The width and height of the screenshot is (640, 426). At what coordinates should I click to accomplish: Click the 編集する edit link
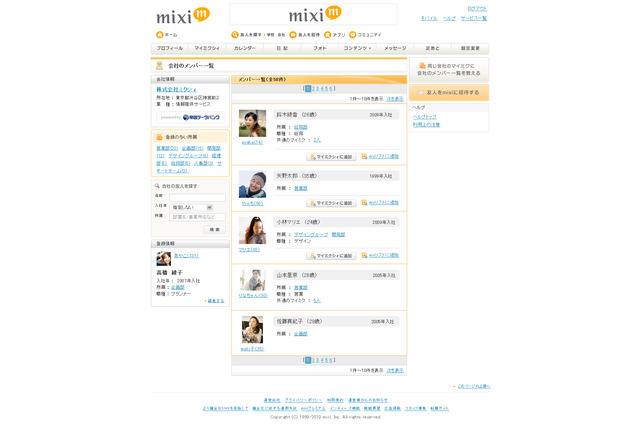[216, 301]
